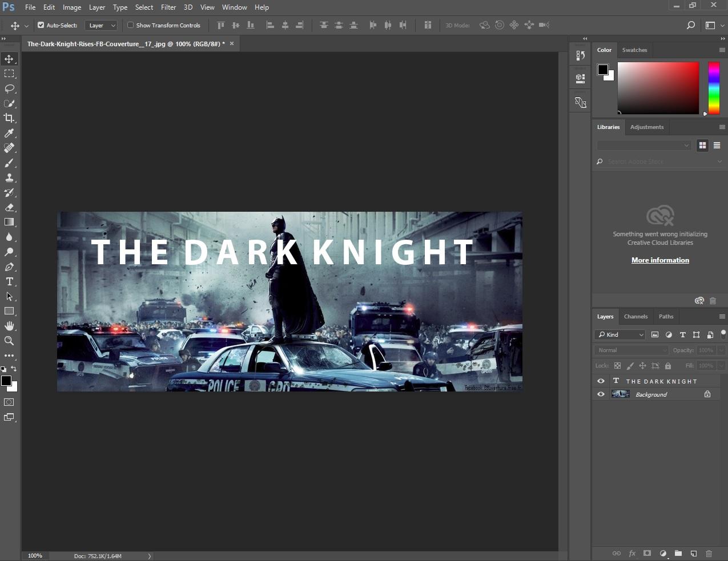
Task: Adjust the hue spectrum slider
Action: pos(714,88)
